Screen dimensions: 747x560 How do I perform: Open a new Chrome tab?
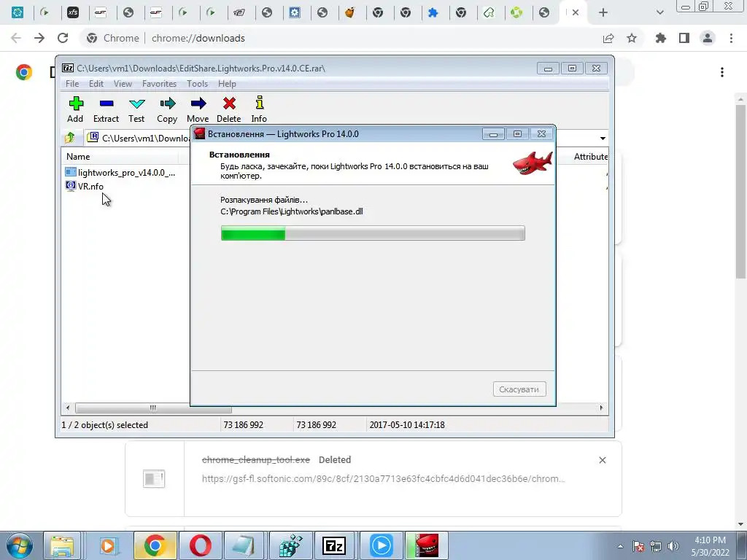coord(603,12)
